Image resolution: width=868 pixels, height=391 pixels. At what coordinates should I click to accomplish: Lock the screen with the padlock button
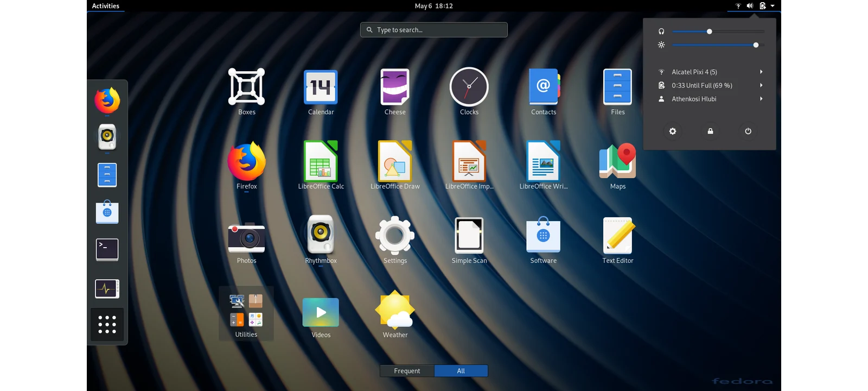tap(710, 131)
